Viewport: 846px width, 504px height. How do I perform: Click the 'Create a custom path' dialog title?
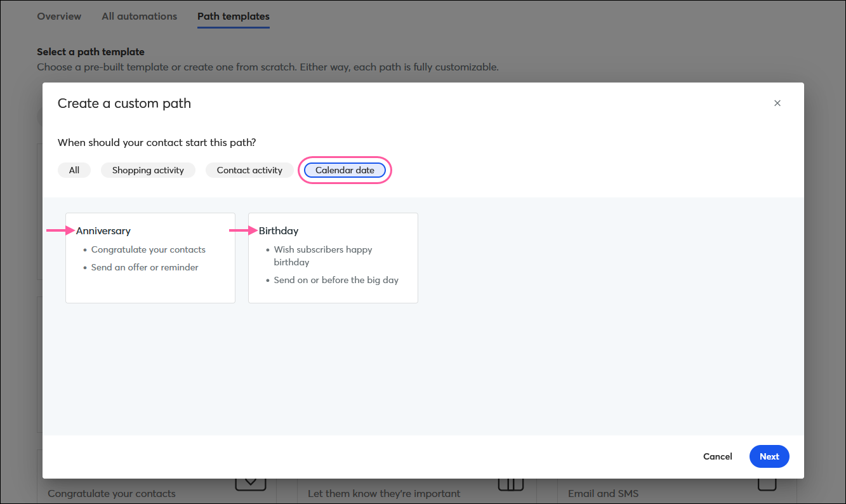click(x=124, y=103)
